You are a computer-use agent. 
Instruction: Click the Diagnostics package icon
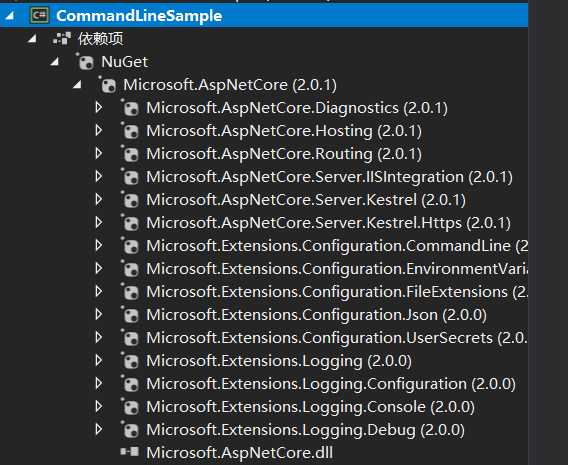(x=130, y=108)
